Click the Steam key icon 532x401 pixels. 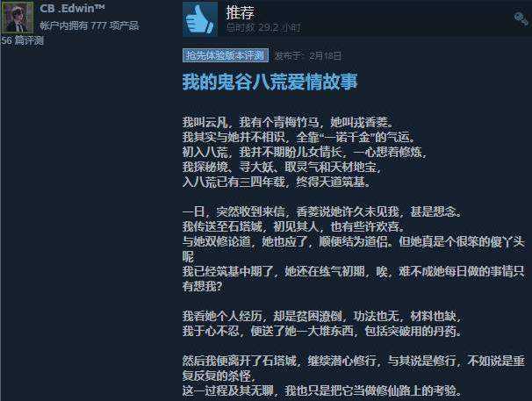[521, 19]
